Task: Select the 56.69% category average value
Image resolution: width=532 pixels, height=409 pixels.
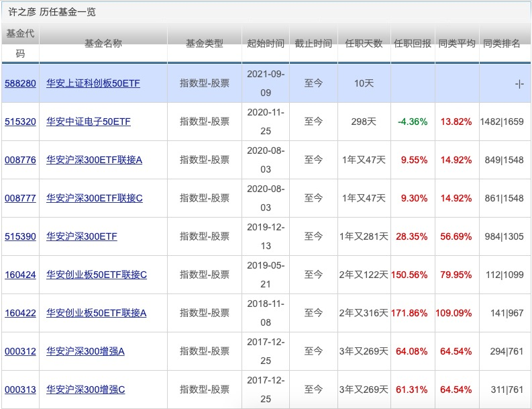Action: point(456,237)
